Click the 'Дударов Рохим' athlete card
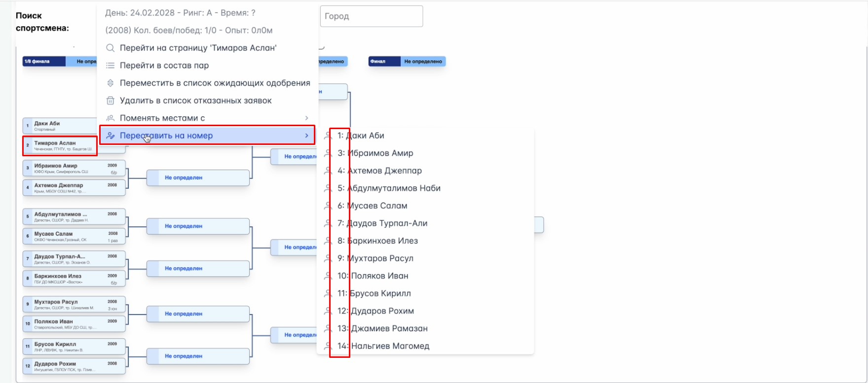The image size is (868, 383). click(x=74, y=366)
